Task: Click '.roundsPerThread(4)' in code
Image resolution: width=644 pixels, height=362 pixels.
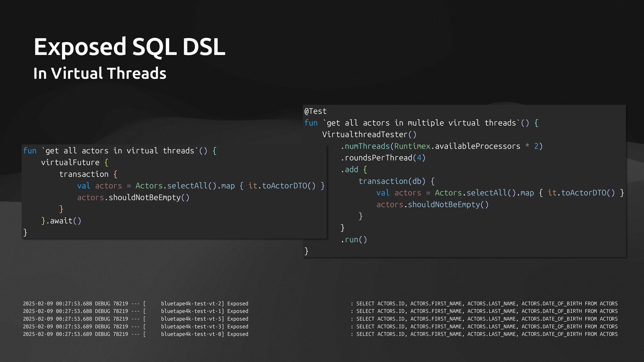Action: click(x=383, y=158)
